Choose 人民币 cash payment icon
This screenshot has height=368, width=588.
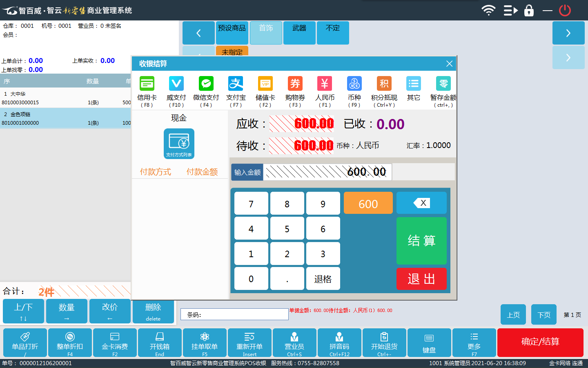[325, 84]
